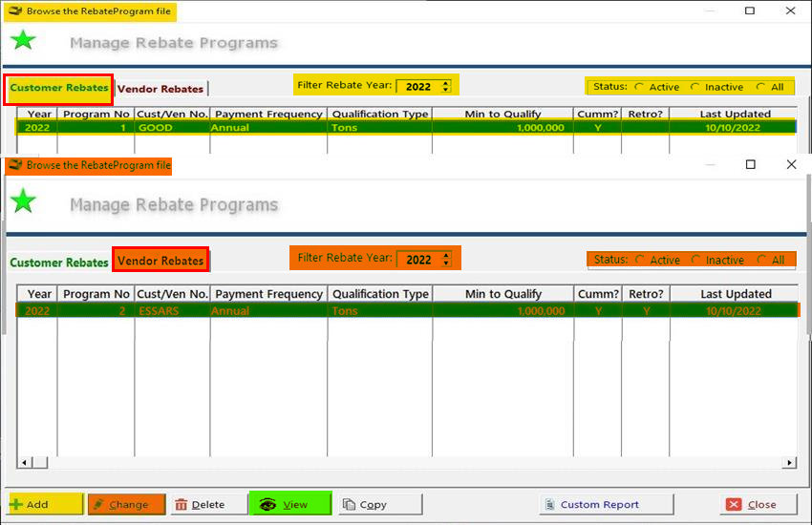This screenshot has height=525, width=812.
Task: Click right arrow of horizontal scrollbar
Action: coord(789,462)
